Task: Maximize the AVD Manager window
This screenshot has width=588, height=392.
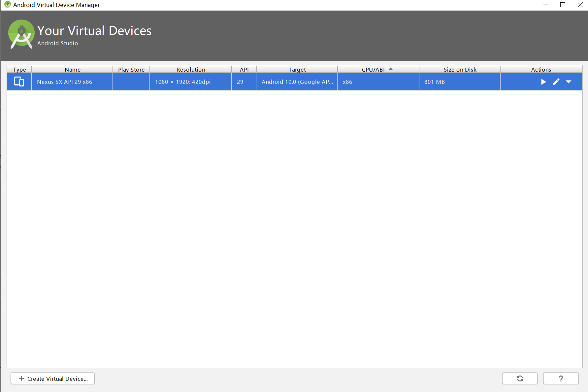Action: pyautogui.click(x=563, y=5)
